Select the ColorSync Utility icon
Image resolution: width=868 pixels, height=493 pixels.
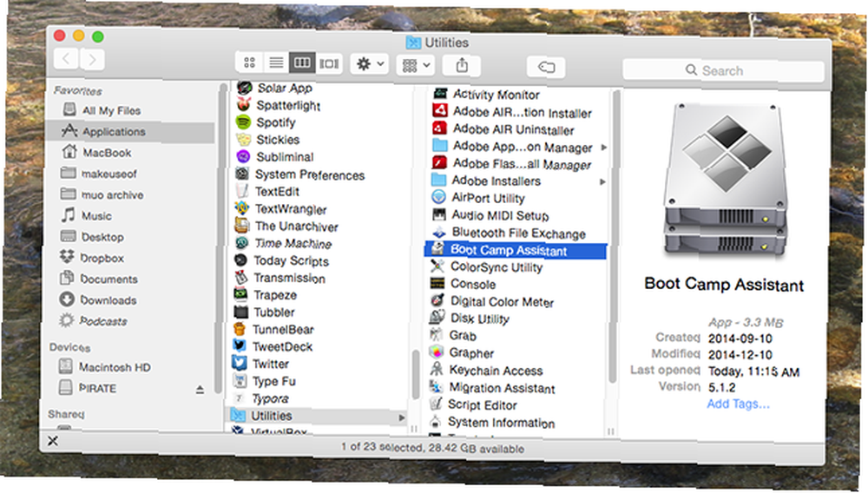pyautogui.click(x=437, y=266)
